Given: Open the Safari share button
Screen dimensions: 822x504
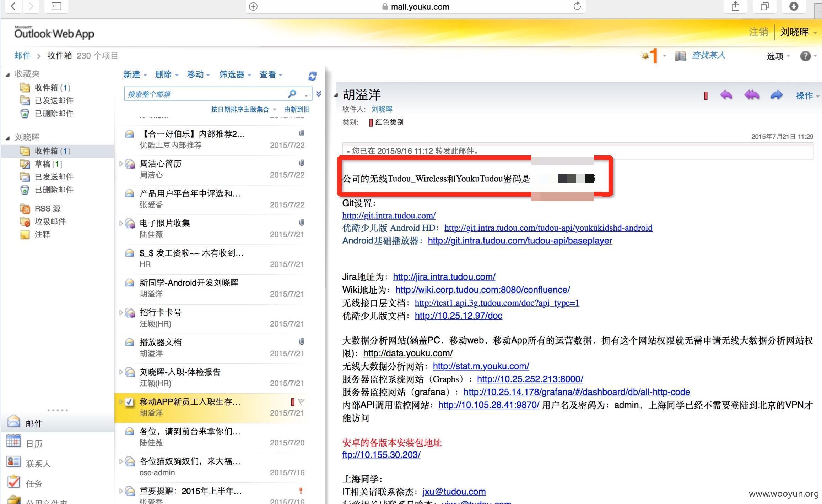Looking at the screenshot, I should [735, 6].
